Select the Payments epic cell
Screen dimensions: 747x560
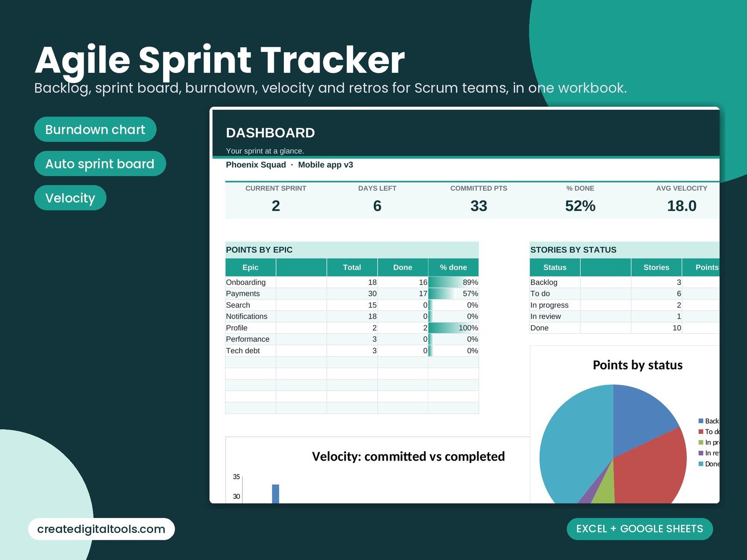tap(250, 294)
